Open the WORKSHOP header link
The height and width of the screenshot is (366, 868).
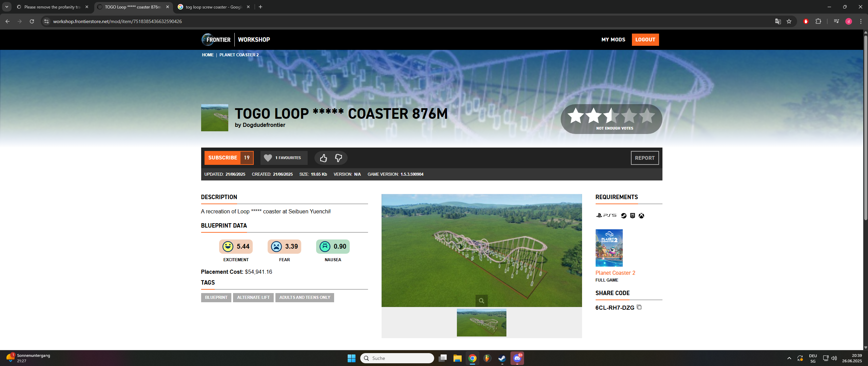(x=254, y=40)
